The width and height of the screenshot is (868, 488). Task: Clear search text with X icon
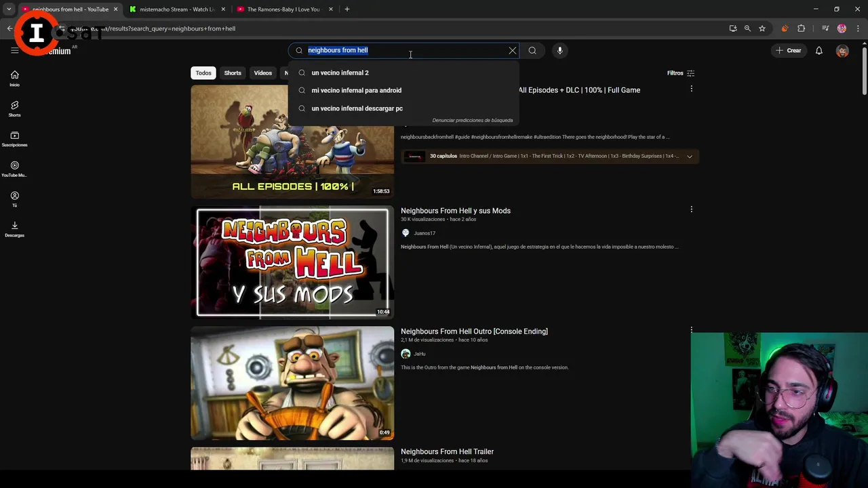(513, 50)
